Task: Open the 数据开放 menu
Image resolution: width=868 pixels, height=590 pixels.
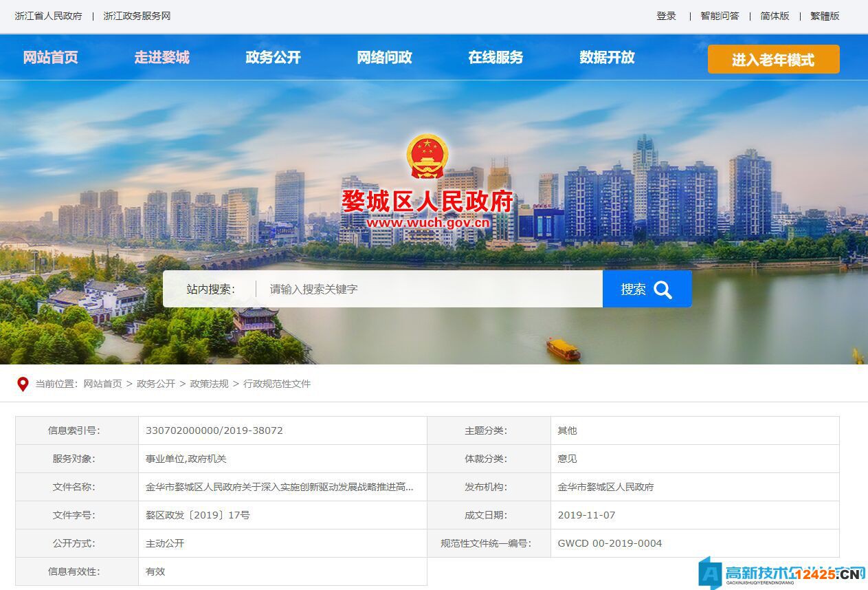Action: coord(605,58)
